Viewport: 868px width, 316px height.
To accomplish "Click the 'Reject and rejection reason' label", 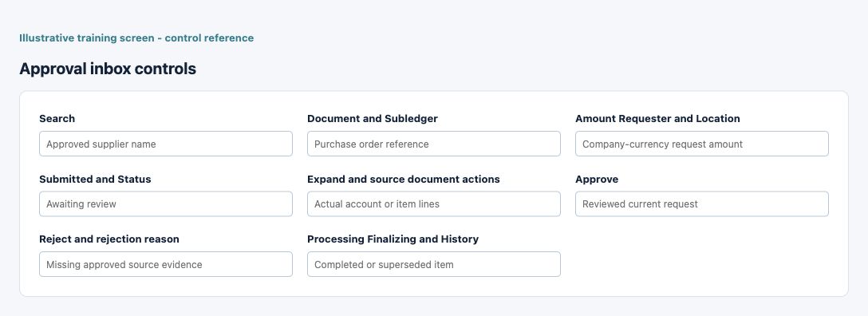I will coord(109,239).
